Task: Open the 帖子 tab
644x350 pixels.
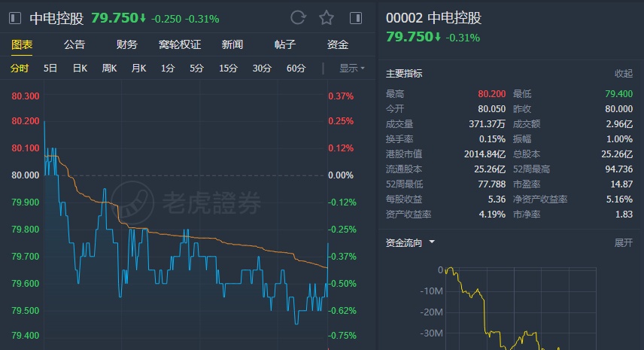Action: coord(285,44)
